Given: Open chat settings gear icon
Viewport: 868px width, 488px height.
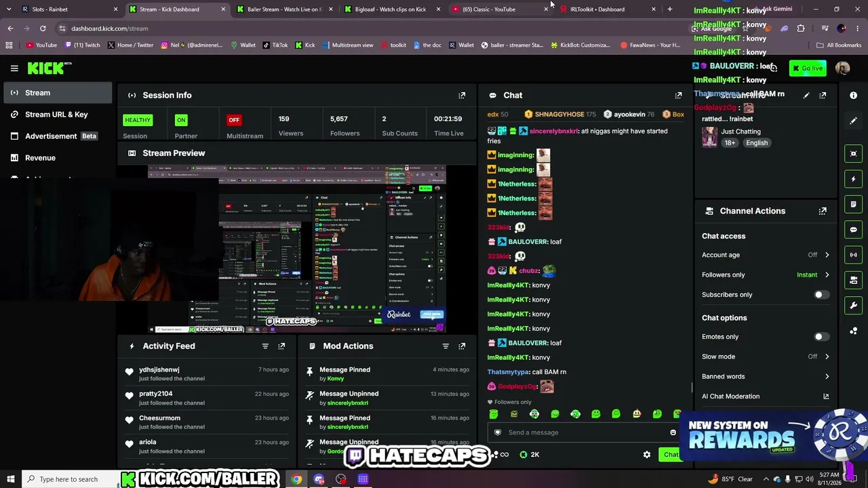Looking at the screenshot, I should pos(646,455).
